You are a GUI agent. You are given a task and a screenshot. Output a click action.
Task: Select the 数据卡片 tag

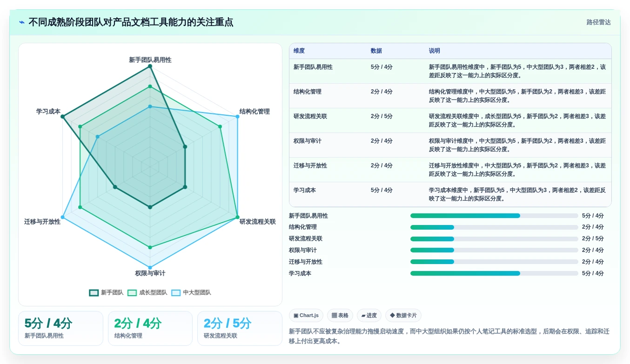tap(403, 316)
